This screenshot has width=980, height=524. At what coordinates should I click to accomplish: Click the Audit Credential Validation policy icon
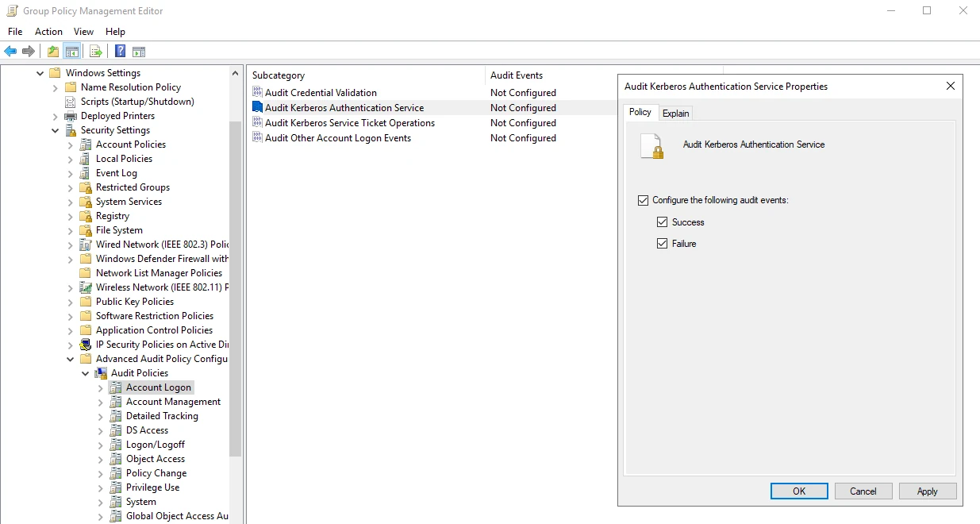click(257, 92)
